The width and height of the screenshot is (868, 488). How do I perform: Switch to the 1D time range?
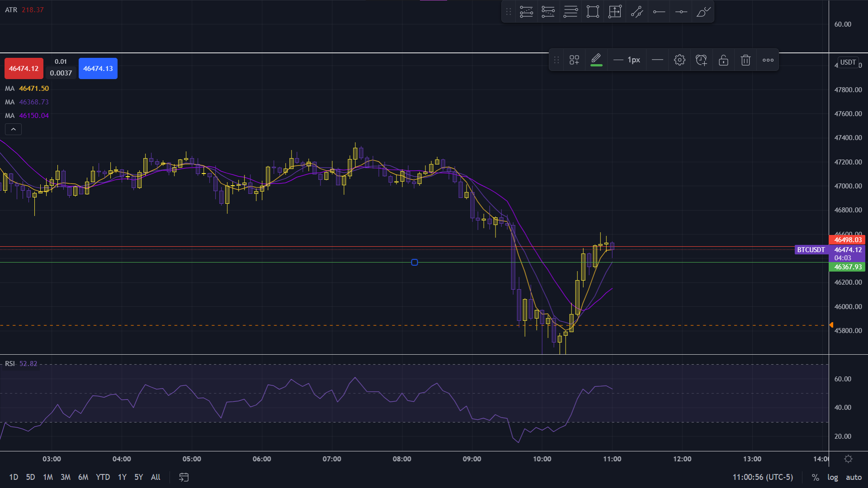(14, 477)
